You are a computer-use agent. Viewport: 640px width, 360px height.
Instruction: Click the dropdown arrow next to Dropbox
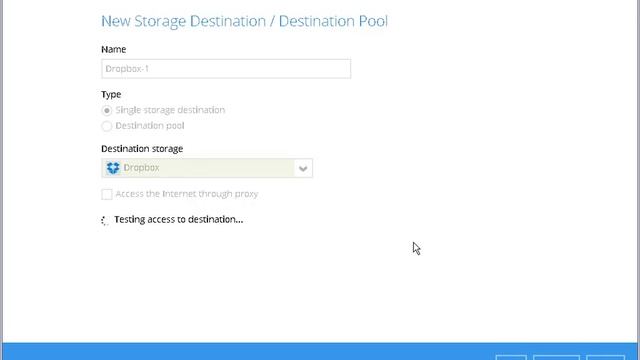tap(303, 168)
